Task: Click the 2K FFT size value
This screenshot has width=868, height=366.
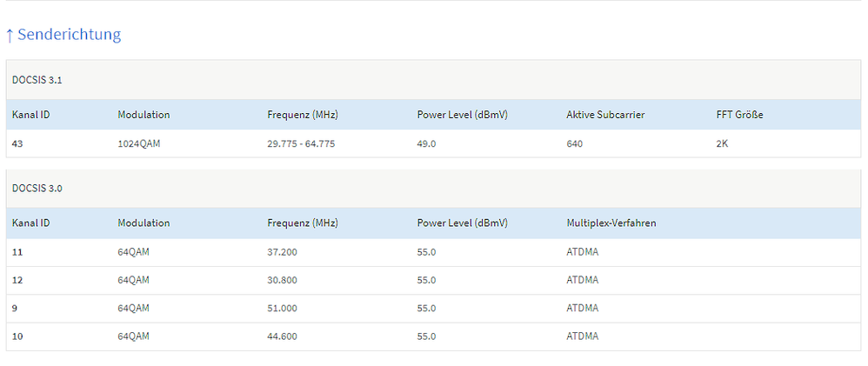Action: coord(722,143)
